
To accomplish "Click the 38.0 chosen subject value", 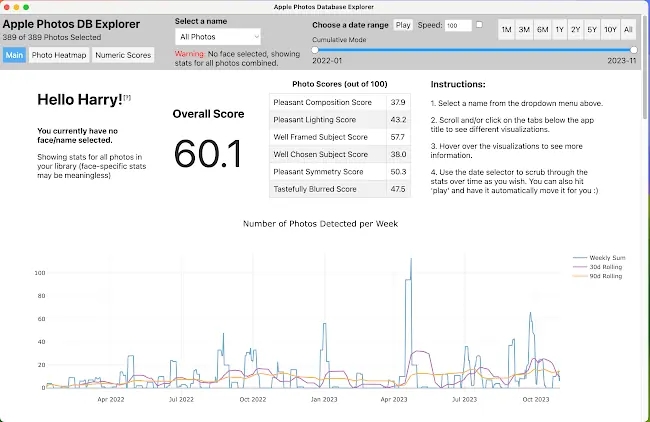I will coord(398,154).
